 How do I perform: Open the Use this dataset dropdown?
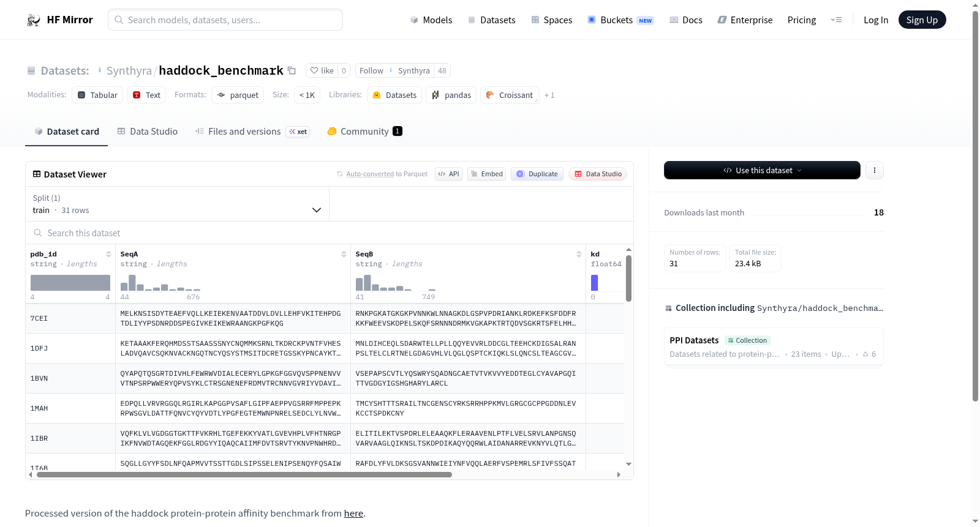tap(762, 170)
